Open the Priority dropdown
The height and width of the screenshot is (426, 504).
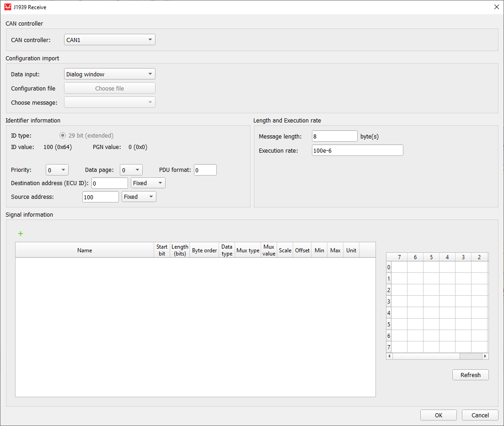pyautogui.click(x=57, y=170)
